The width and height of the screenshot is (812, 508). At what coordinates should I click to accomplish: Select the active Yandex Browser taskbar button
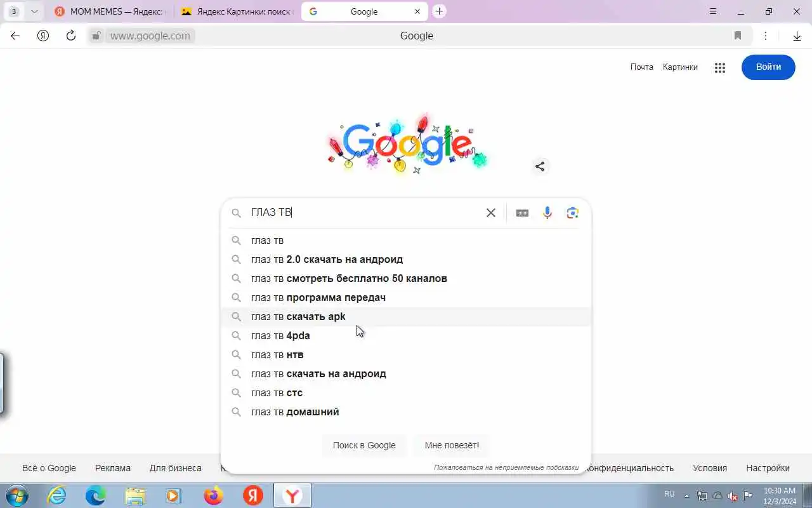(x=292, y=495)
